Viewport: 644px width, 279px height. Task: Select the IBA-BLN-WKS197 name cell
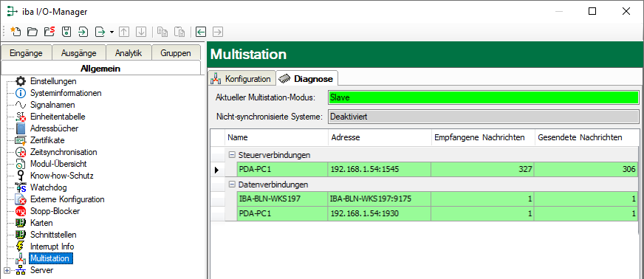click(x=282, y=199)
